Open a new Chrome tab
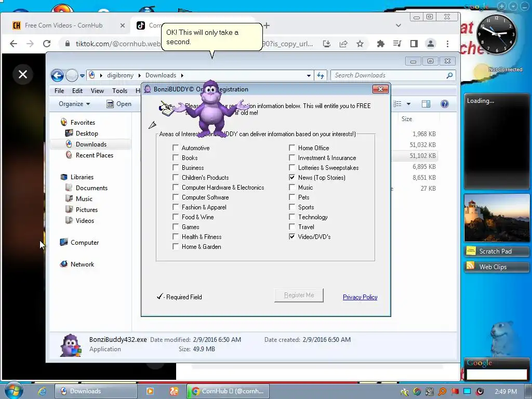This screenshot has height=399, width=532. 267,25
